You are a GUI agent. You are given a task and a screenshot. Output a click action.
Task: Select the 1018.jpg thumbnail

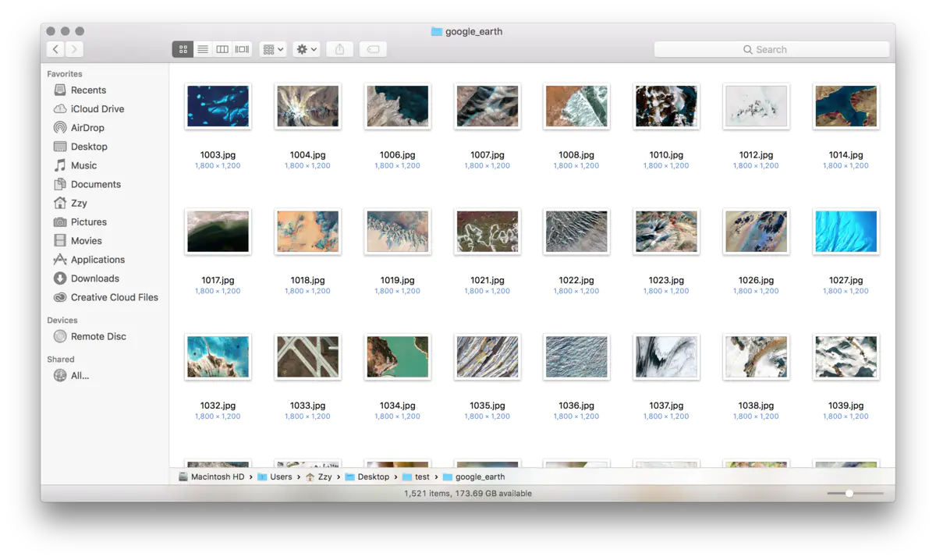[x=307, y=232]
